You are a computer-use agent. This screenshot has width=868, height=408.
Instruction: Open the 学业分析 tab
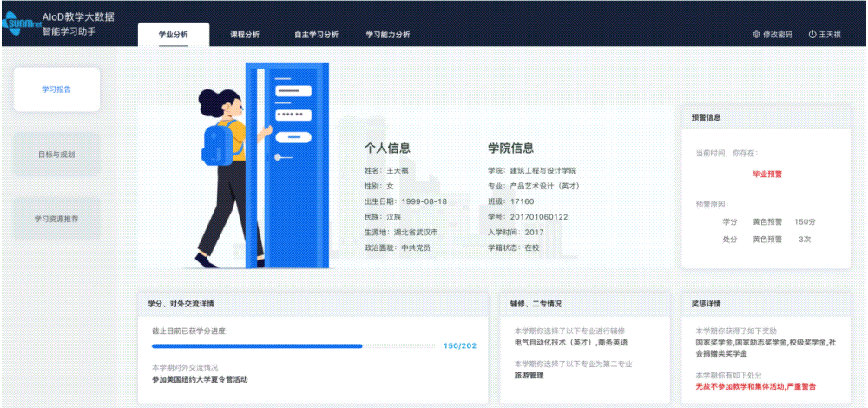point(173,35)
